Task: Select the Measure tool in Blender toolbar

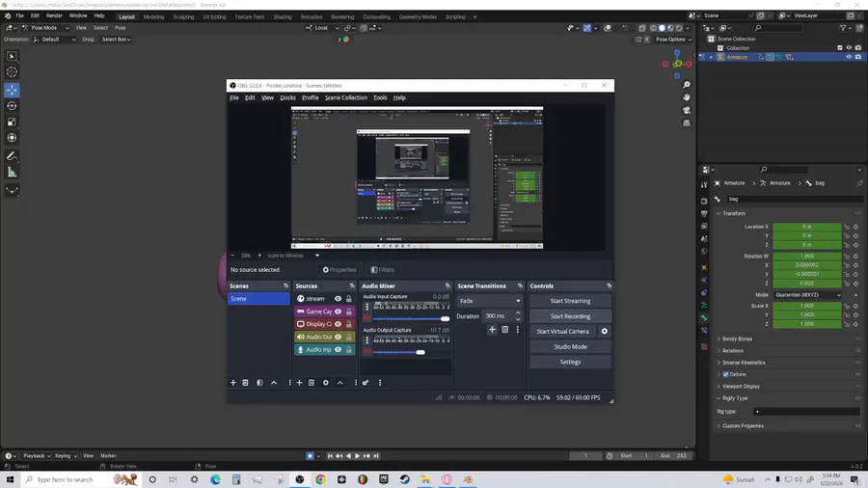Action: tap(12, 173)
